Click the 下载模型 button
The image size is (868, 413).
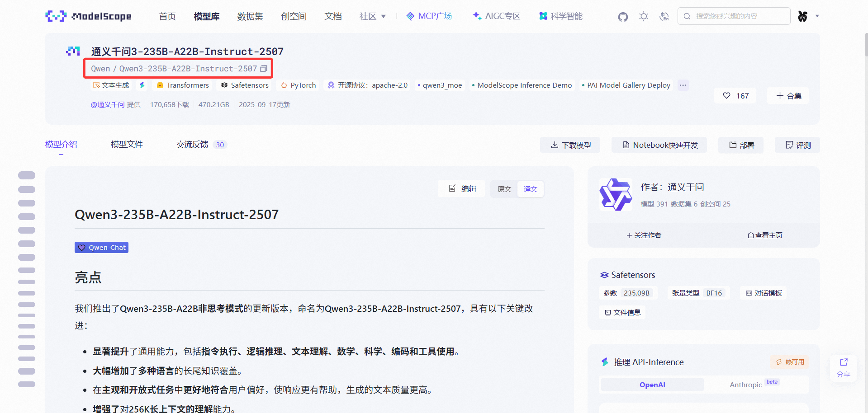[570, 145]
